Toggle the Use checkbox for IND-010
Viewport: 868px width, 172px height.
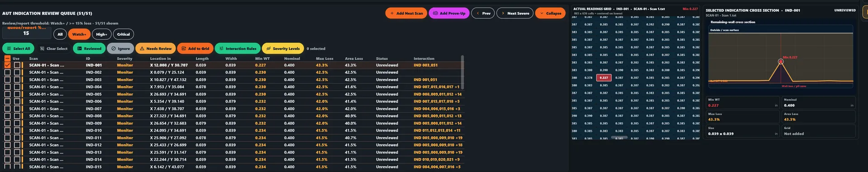[x=17, y=130]
